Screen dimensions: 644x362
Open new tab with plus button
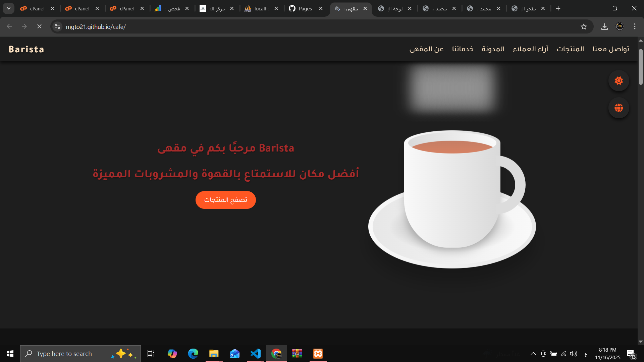(558, 9)
